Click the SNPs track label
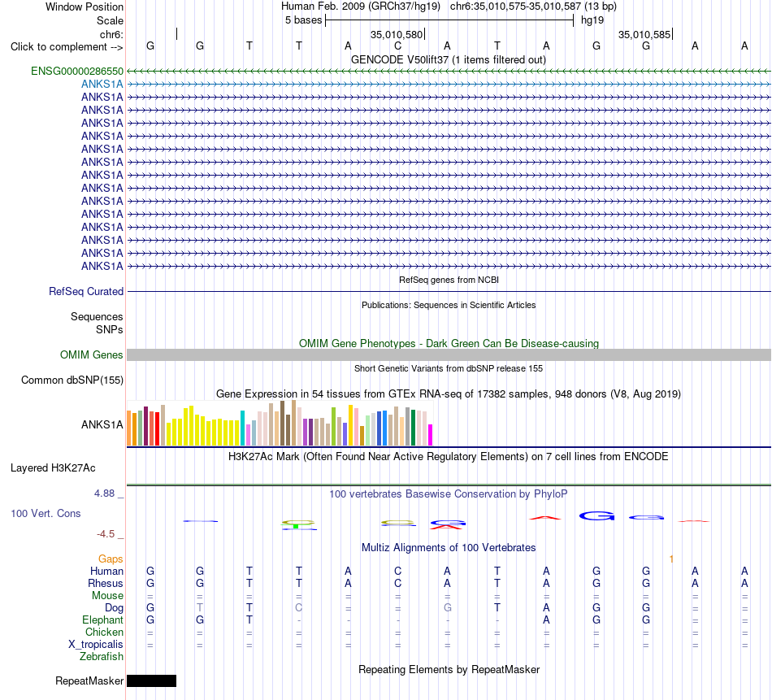This screenshot has height=700, width=772. pos(110,329)
